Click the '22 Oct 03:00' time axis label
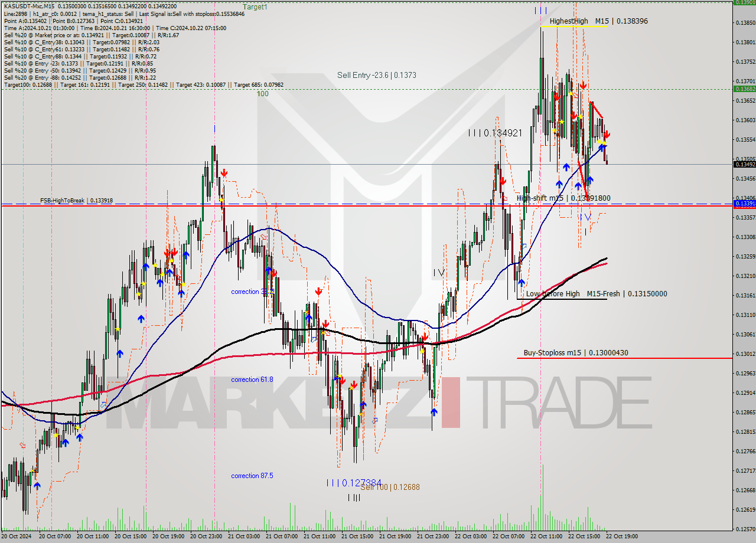The height and width of the screenshot is (543, 756). pos(470,537)
